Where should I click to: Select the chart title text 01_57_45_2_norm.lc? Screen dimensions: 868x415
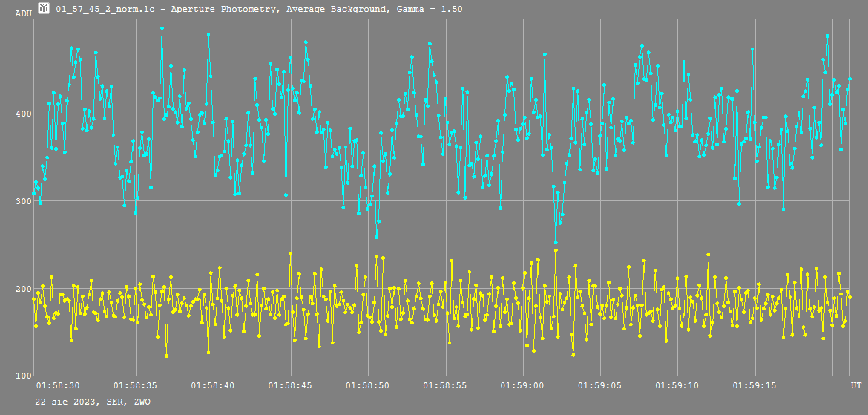coord(104,9)
